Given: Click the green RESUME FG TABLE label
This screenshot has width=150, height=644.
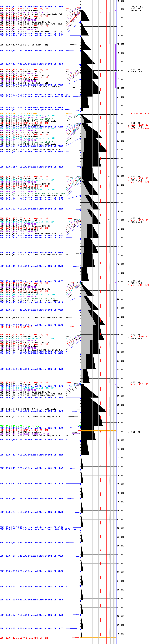Looking at the screenshot, I should pos(21,426).
